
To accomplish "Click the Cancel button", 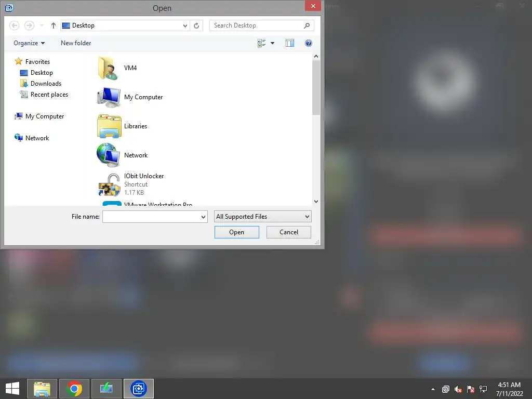I will [x=289, y=232].
